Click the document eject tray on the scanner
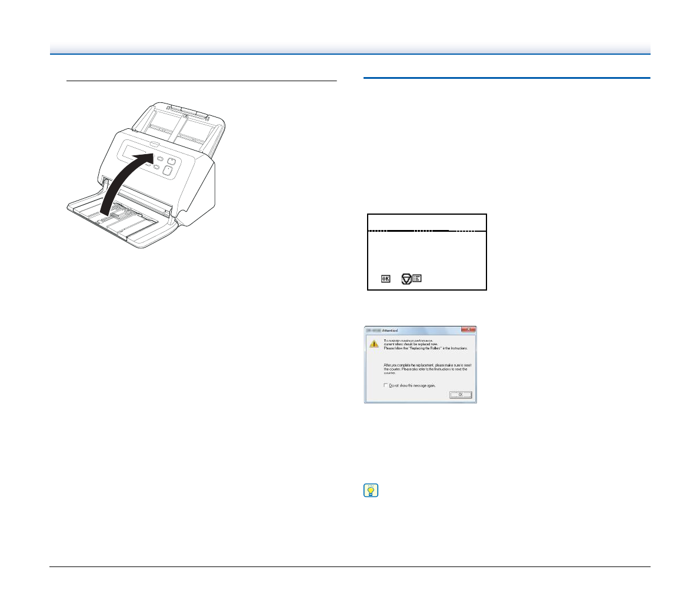Screen dimensions: 700x600 click(x=118, y=221)
